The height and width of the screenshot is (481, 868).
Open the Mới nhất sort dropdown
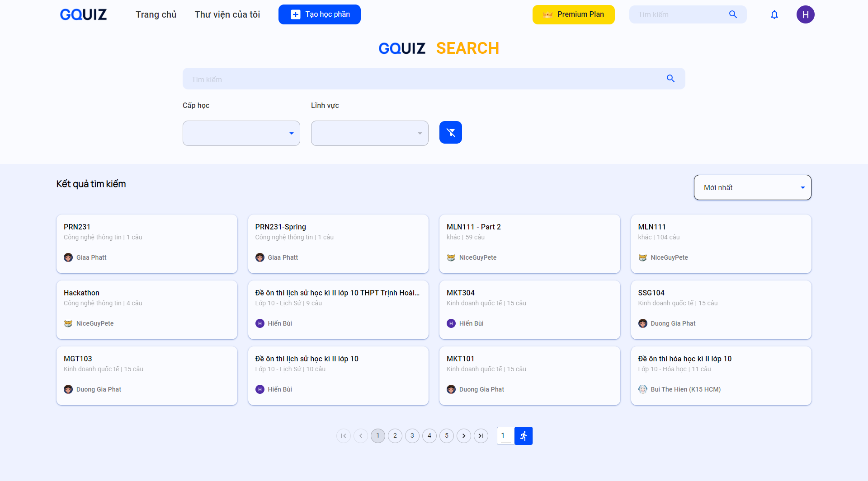[x=753, y=187]
